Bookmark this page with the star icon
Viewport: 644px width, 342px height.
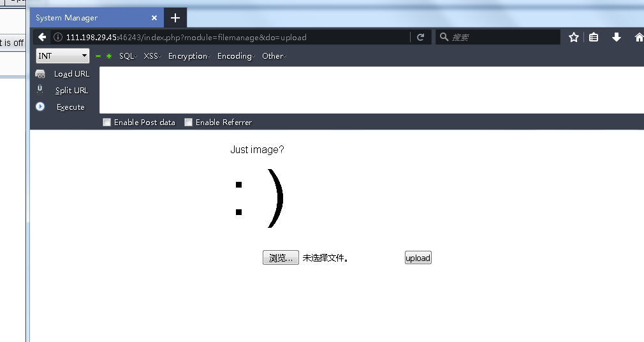(573, 38)
